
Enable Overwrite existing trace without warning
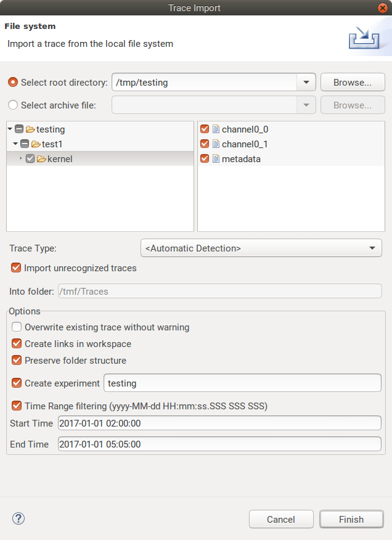[x=15, y=327]
